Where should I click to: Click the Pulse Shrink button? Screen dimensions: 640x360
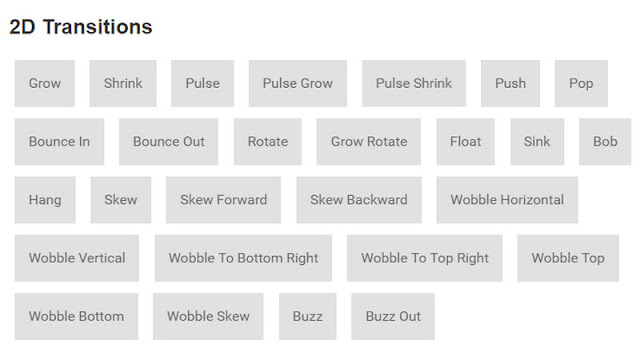413,83
